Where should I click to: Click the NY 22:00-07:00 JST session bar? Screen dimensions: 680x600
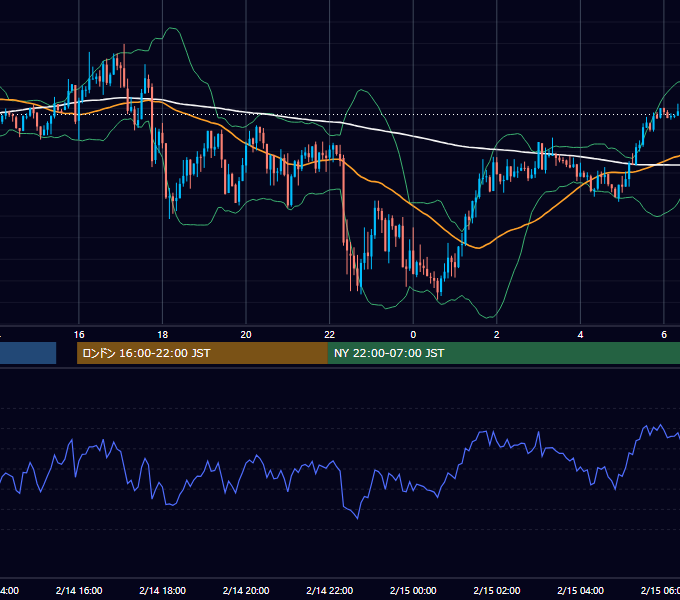coord(503,353)
